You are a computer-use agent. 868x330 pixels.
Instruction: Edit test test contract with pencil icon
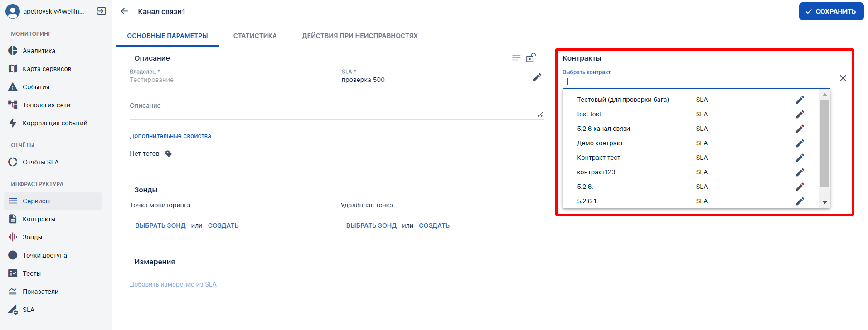tap(800, 114)
